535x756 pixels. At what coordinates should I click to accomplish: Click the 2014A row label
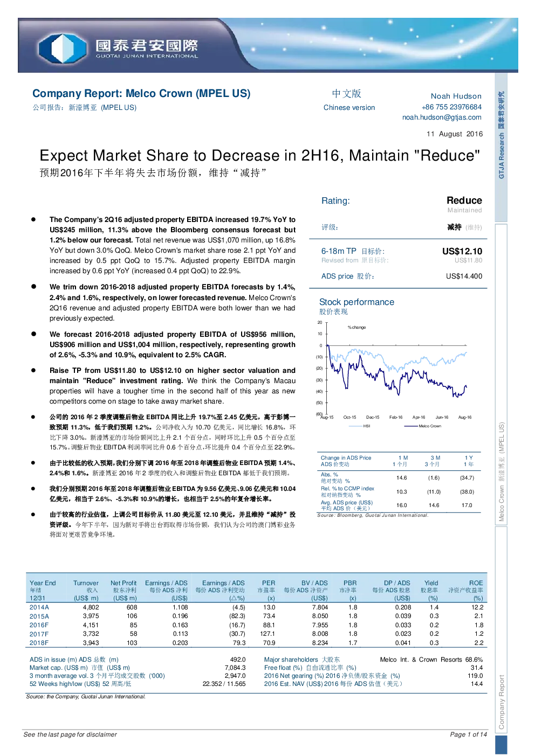(39, 607)
